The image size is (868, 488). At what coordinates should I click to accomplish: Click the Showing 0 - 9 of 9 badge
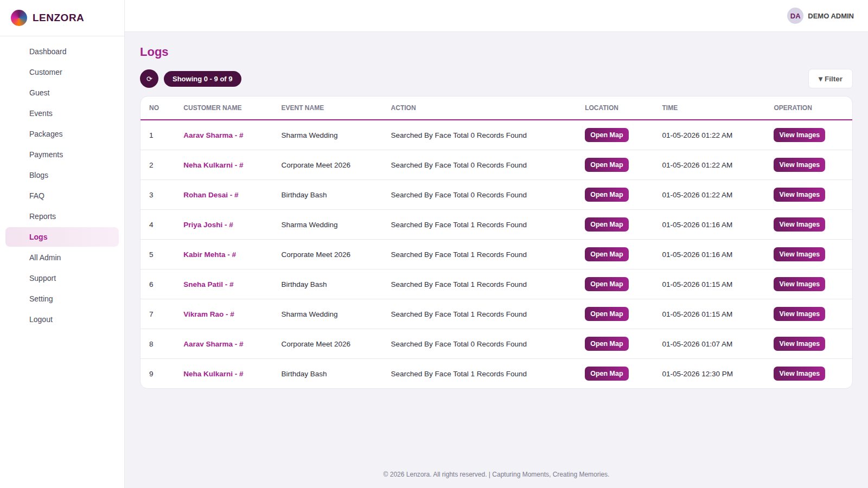coord(202,79)
